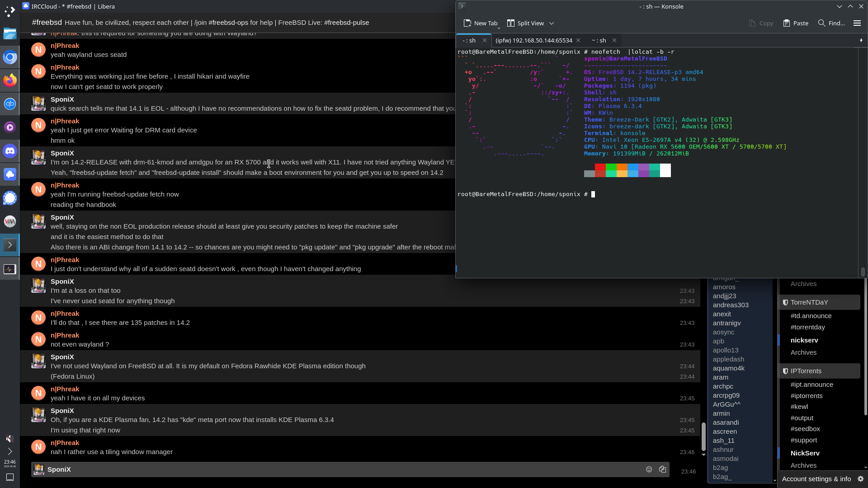
Task: Open the Konsole hamburger menu
Action: click(857, 23)
